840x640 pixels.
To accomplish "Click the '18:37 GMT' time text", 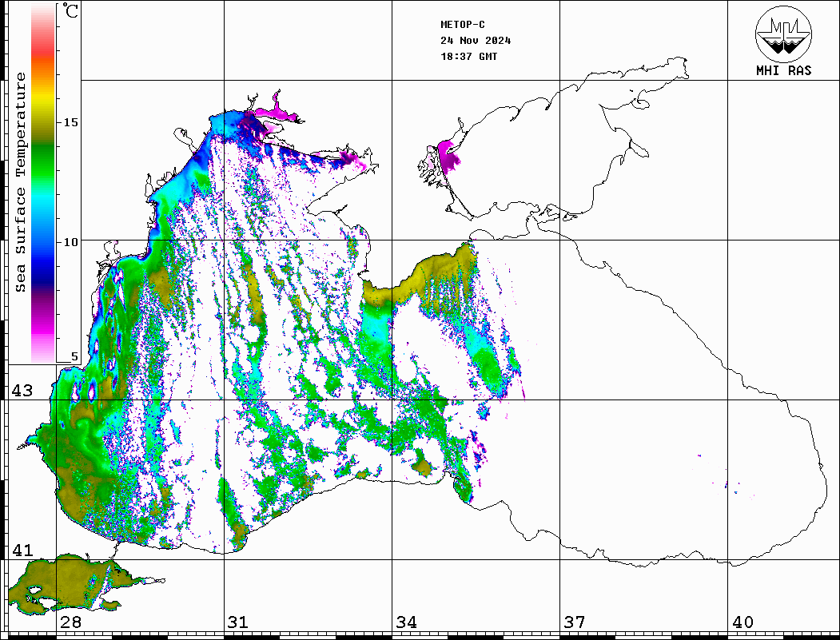I will click(x=468, y=56).
